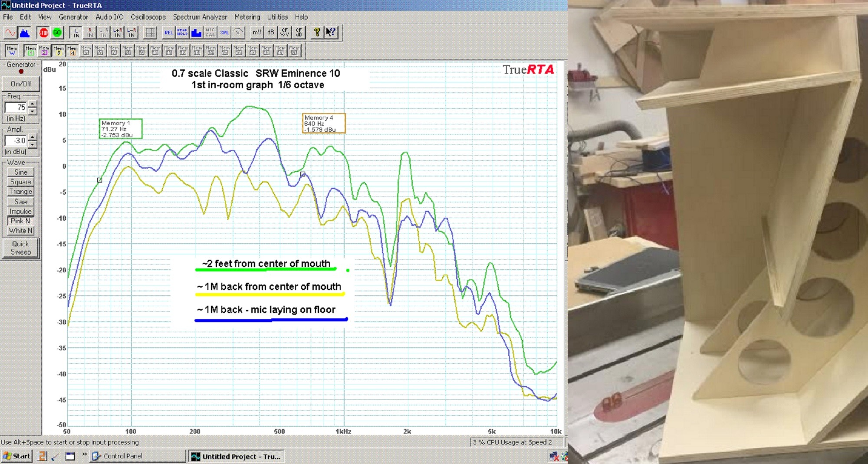Open the Generator menu
Image resolution: width=868 pixels, height=464 pixels.
click(73, 17)
